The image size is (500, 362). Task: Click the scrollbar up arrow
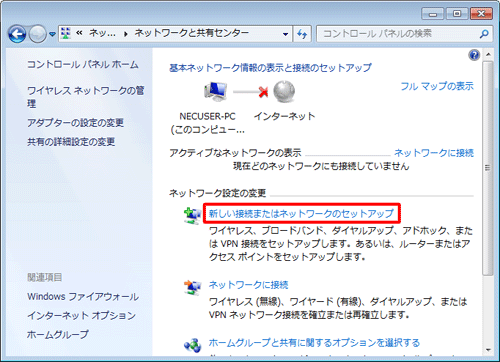pos(488,54)
